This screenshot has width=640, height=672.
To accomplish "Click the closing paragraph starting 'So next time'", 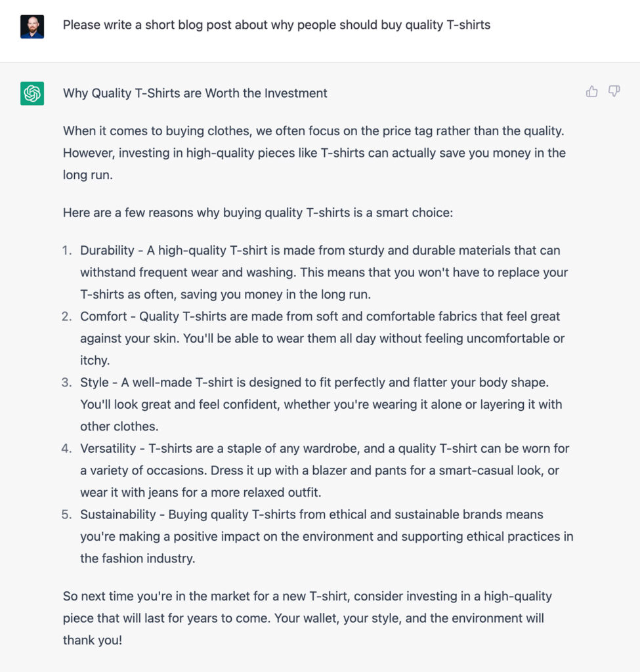I will click(307, 618).
